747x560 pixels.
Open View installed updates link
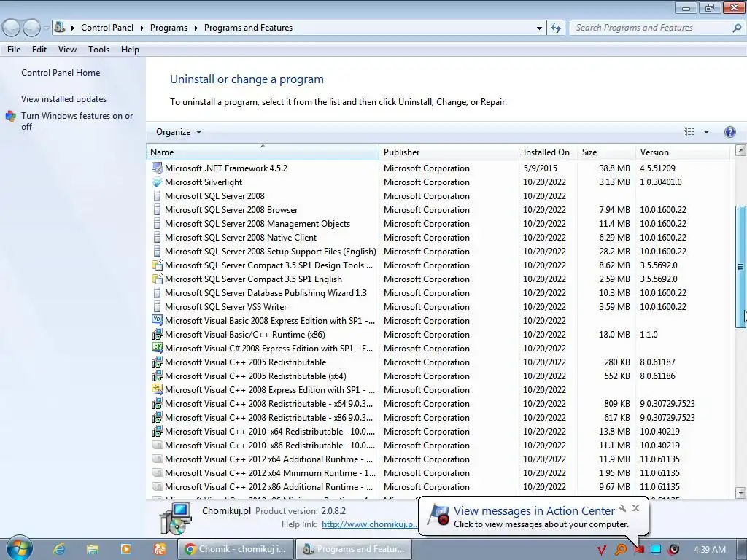click(64, 99)
